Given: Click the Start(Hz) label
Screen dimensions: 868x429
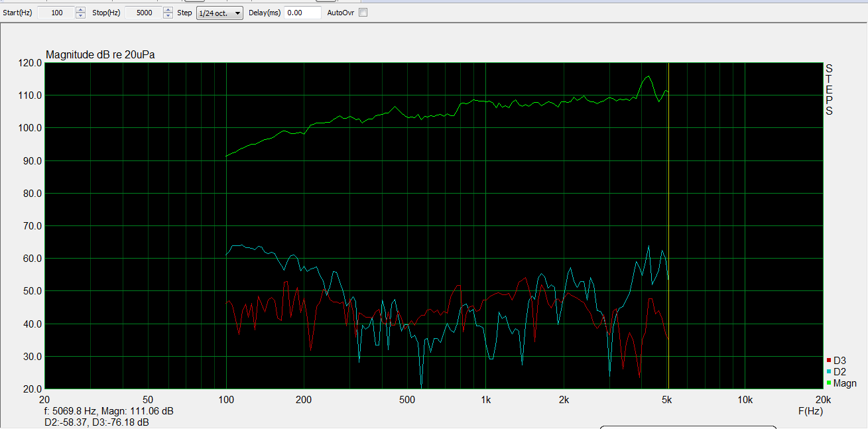Looking at the screenshot, I should 17,13.
